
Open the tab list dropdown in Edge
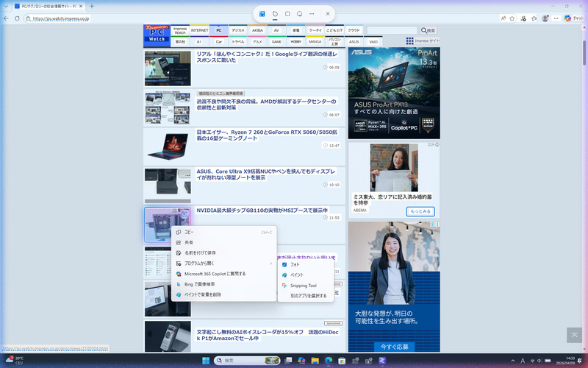6,6
